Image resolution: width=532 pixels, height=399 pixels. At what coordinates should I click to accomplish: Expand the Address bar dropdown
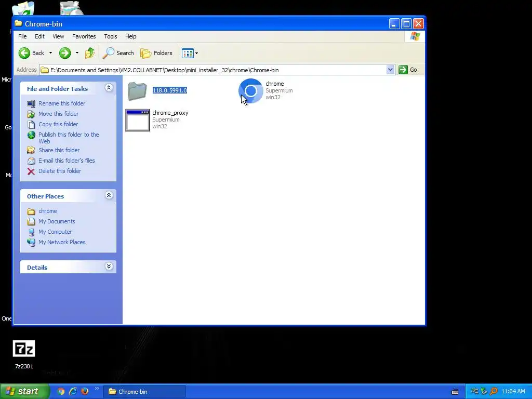390,70
